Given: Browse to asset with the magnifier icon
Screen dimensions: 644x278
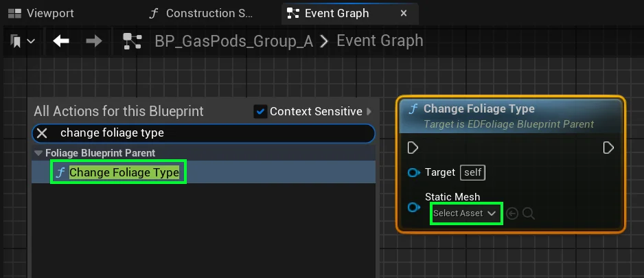Looking at the screenshot, I should point(529,213).
